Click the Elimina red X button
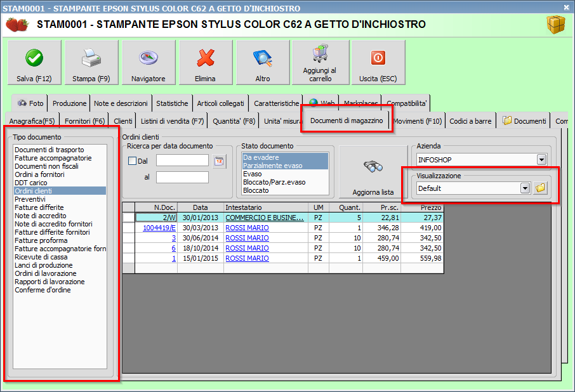575x392 pixels. (206, 63)
